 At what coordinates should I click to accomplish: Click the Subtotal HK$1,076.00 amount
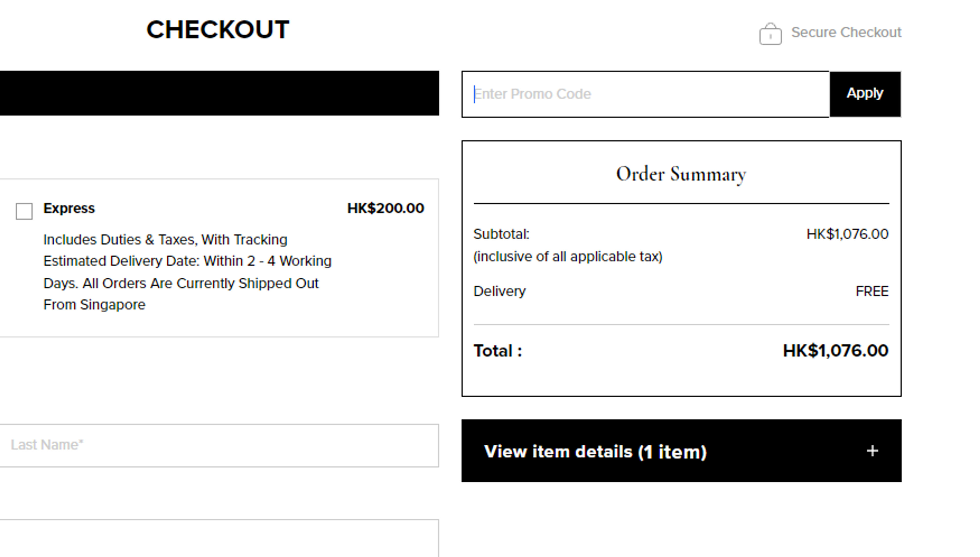847,234
